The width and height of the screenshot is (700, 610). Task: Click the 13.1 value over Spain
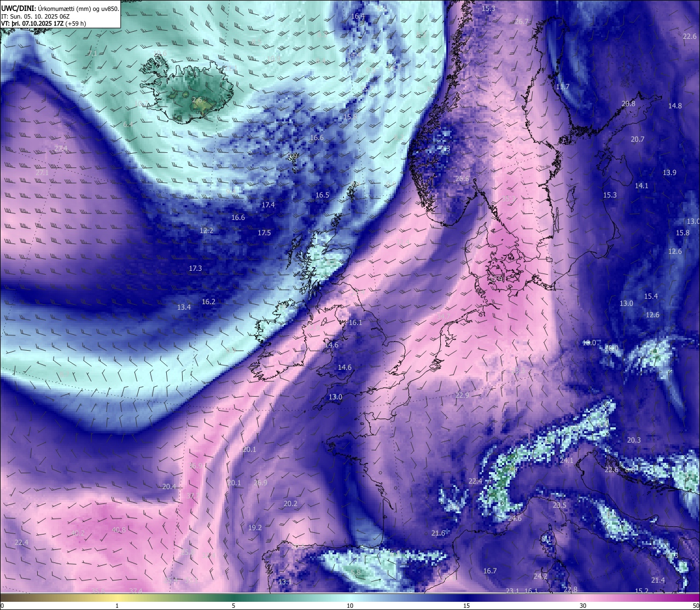pyautogui.click(x=285, y=582)
